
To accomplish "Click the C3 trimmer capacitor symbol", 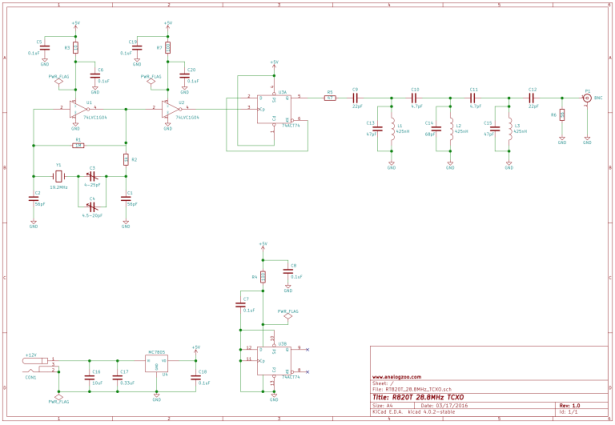I will (x=92, y=176).
